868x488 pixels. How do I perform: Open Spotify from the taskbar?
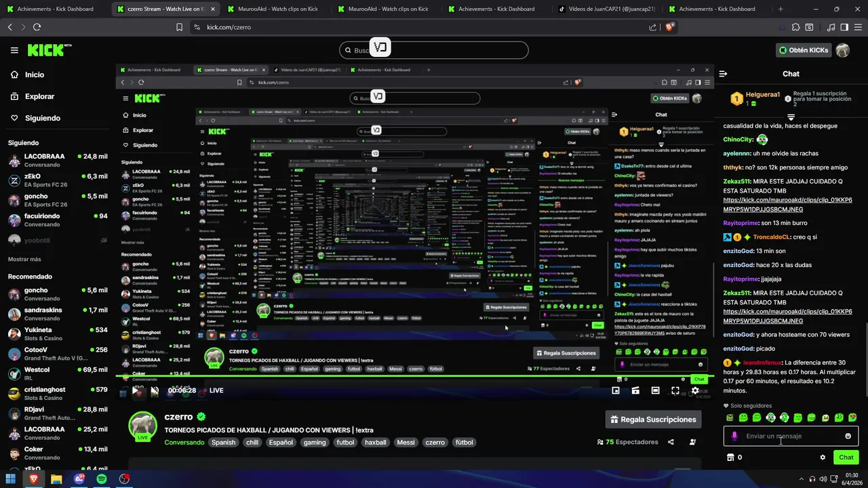[x=102, y=479]
